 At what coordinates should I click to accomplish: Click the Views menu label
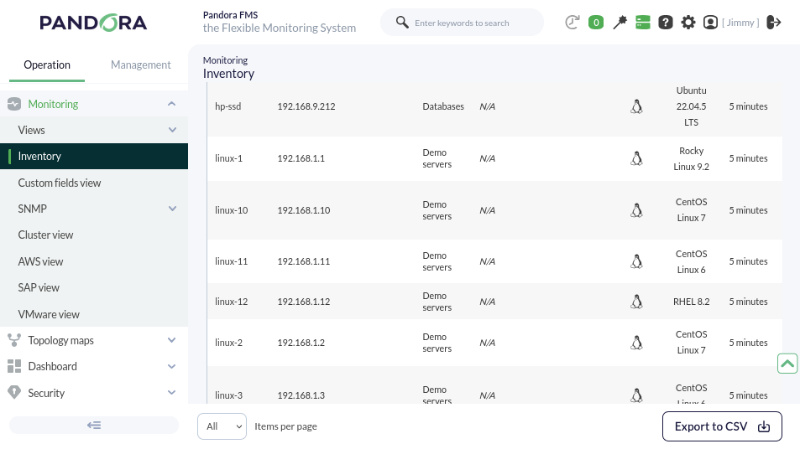pos(31,130)
